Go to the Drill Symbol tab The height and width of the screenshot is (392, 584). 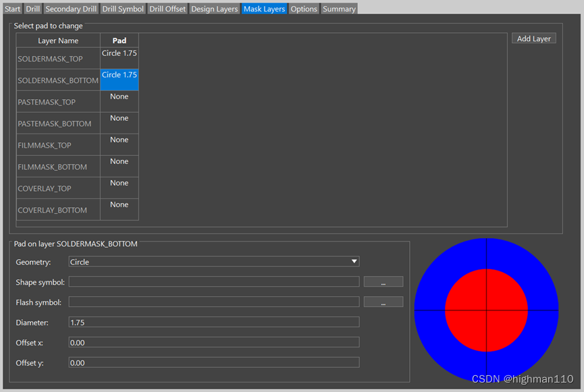pyautogui.click(x=124, y=9)
